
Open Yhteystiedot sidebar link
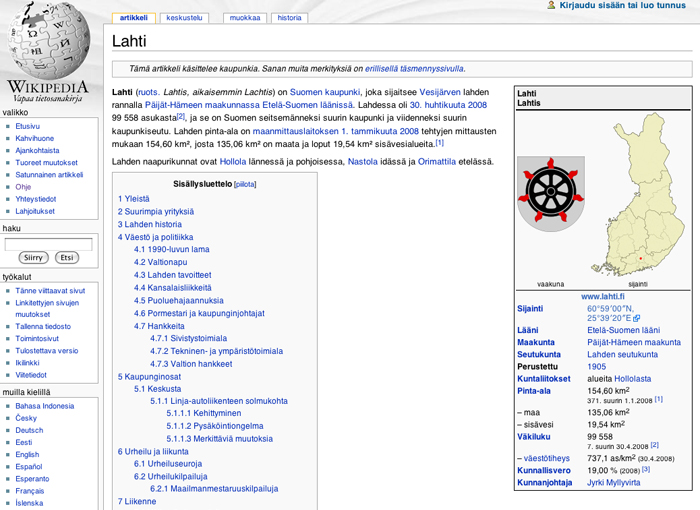click(36, 199)
